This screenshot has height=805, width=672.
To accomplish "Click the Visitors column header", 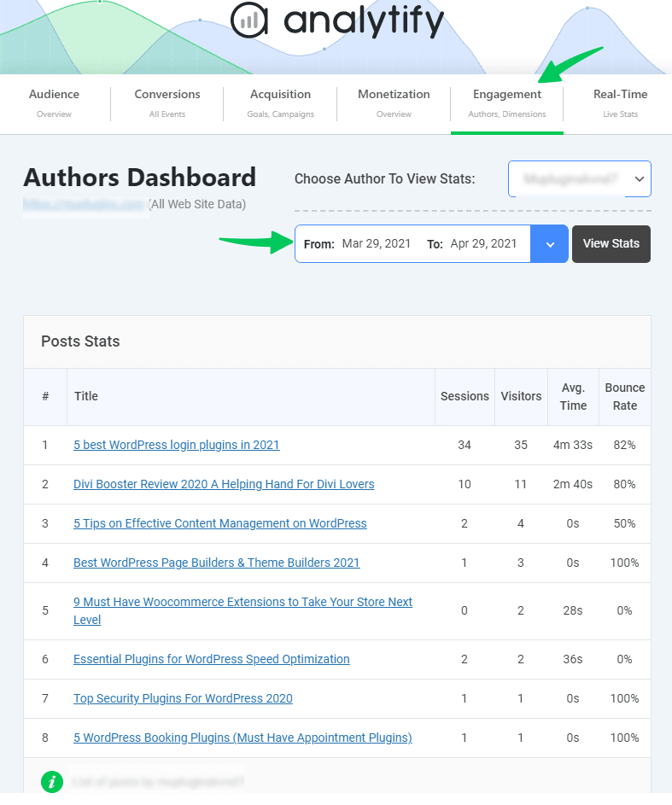I will [521, 396].
